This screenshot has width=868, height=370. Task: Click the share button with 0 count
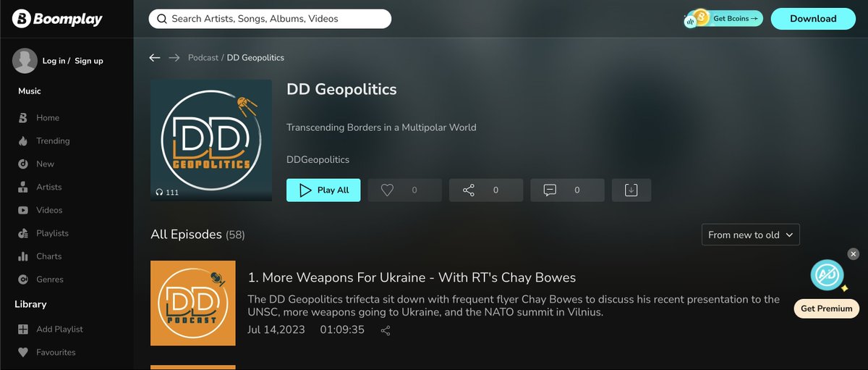coord(486,190)
